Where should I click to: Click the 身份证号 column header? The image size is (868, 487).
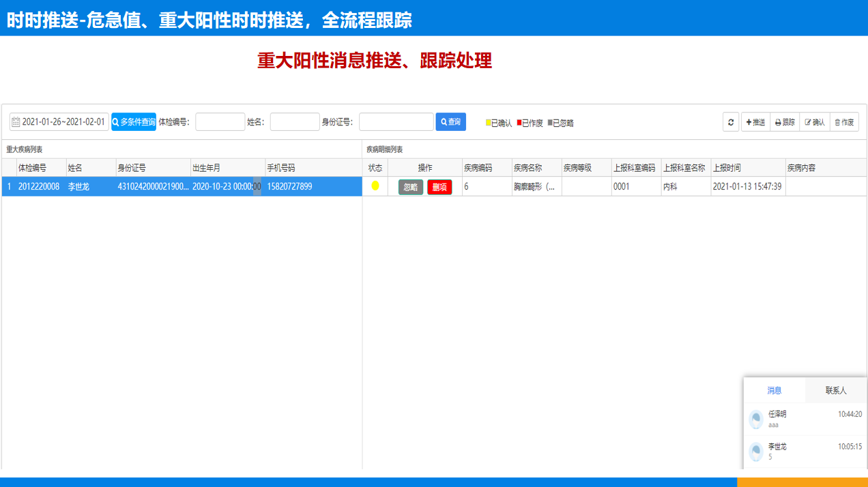154,168
